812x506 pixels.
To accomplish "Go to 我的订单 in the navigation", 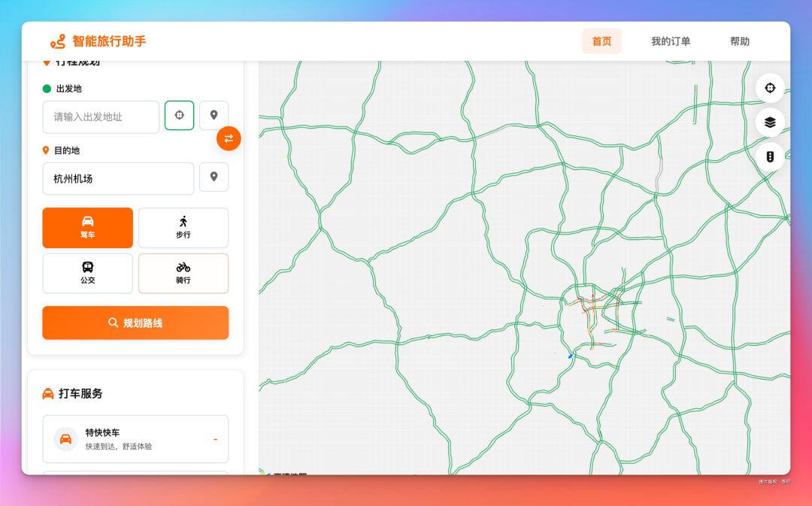I will [671, 41].
